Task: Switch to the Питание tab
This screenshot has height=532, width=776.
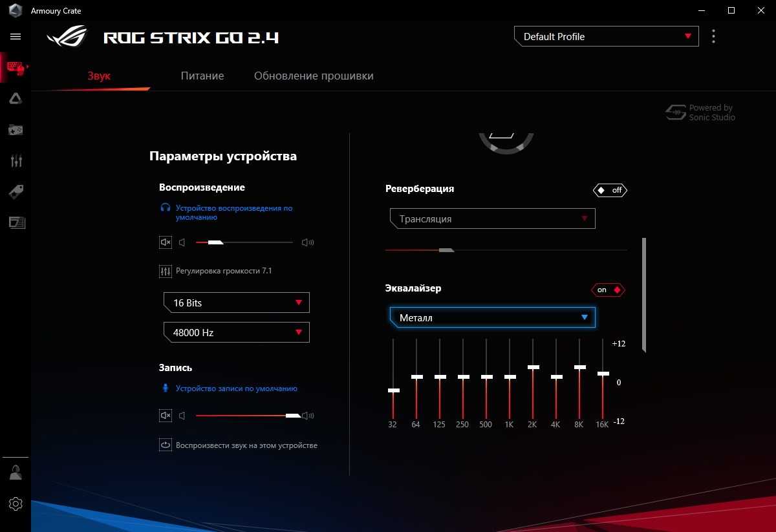Action: click(202, 76)
